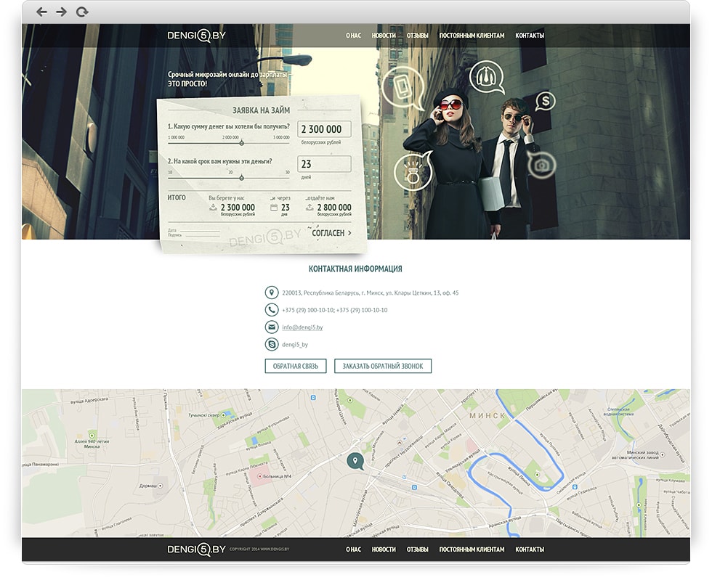Click the camera bubble icon
The height and width of the screenshot is (588, 712).
541,166
